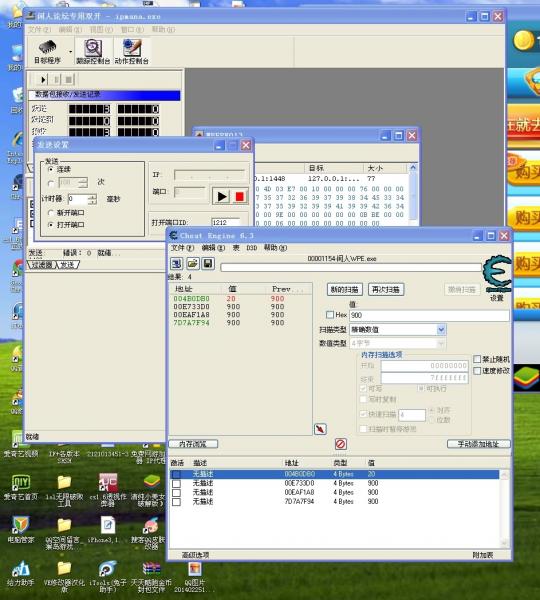Open the 天天酷跑金币 archive desktop icon
The image size is (540, 600).
tap(151, 576)
